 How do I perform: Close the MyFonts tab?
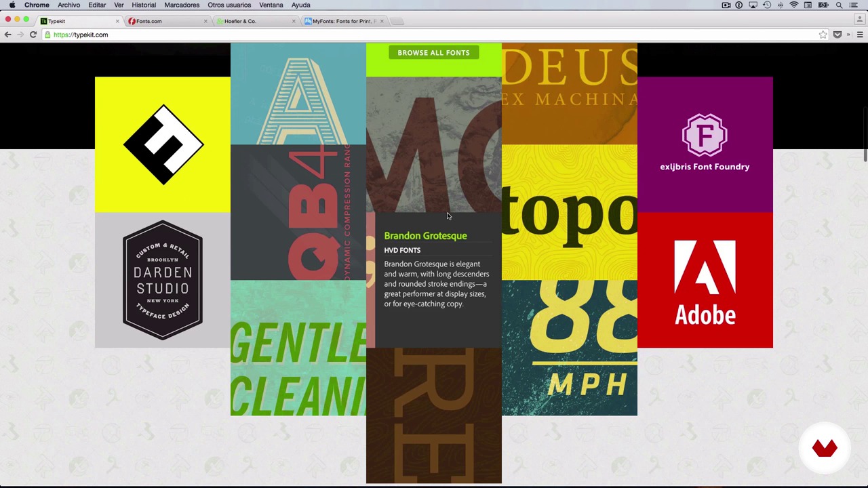pos(382,21)
